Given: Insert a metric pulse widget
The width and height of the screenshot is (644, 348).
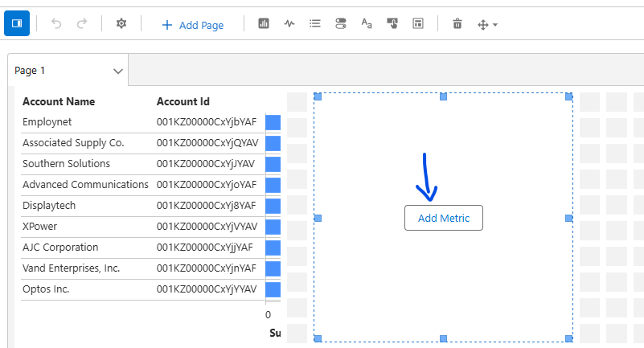Looking at the screenshot, I should (289, 24).
